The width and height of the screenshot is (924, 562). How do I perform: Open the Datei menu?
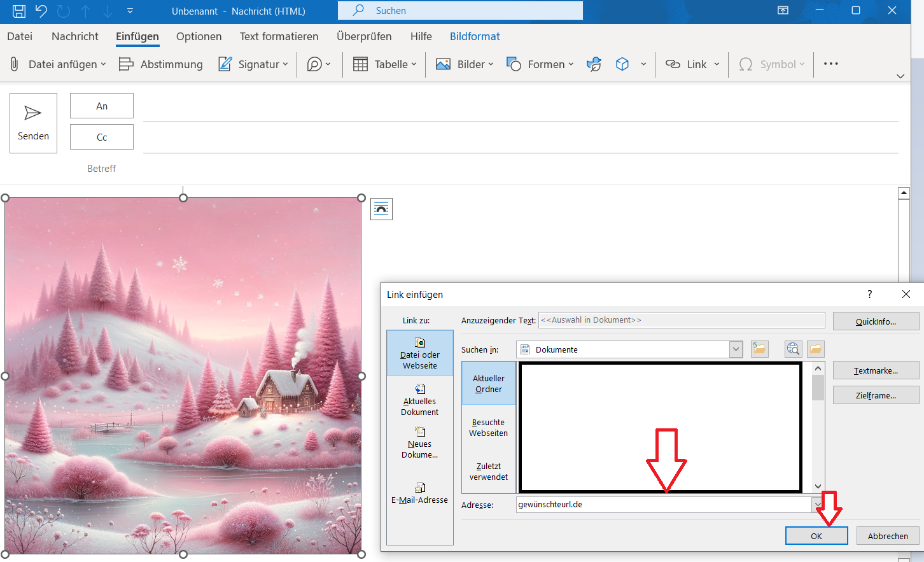(20, 36)
